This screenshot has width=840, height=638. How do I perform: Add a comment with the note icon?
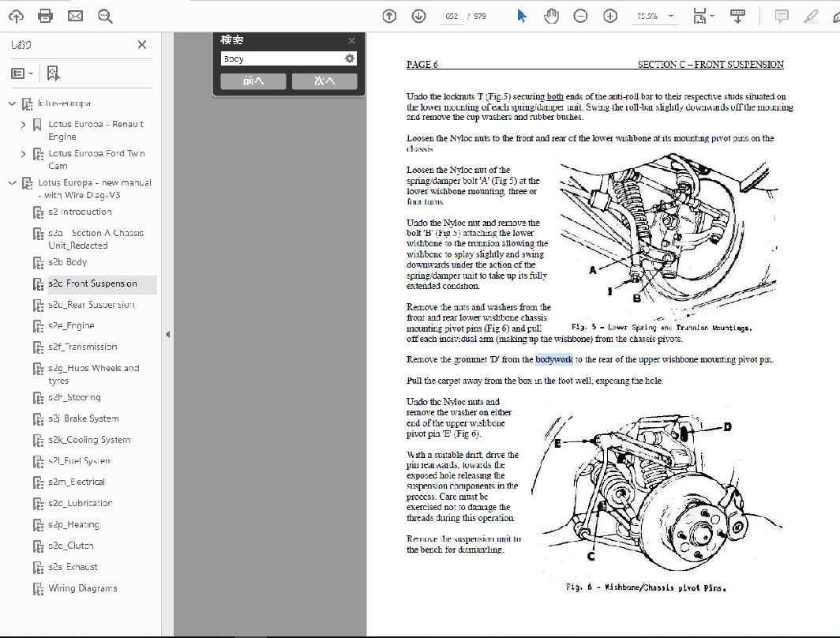(782, 16)
